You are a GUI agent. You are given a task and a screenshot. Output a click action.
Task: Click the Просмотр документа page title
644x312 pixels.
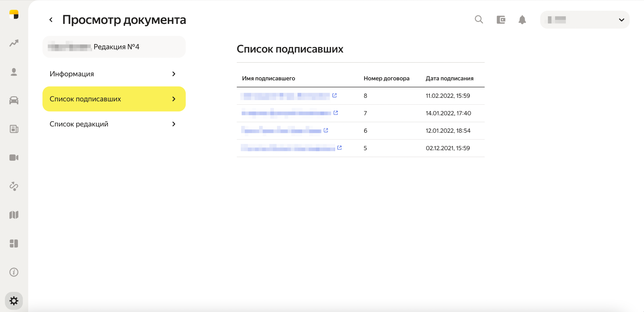tap(124, 20)
